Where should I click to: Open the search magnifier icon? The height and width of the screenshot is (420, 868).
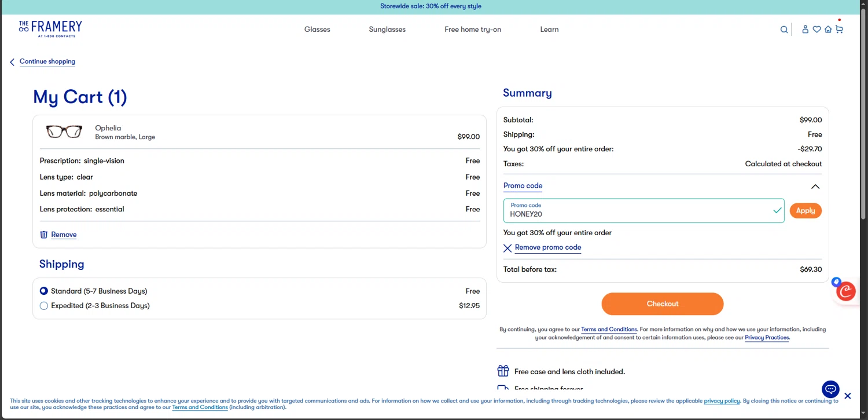(x=784, y=30)
